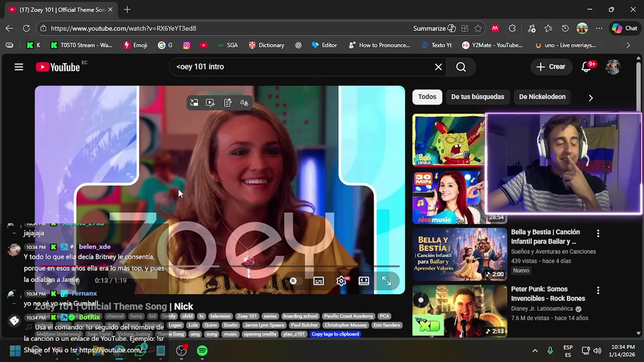Open Dictionary bookmark
The height and width of the screenshot is (362, 644).
[267, 45]
